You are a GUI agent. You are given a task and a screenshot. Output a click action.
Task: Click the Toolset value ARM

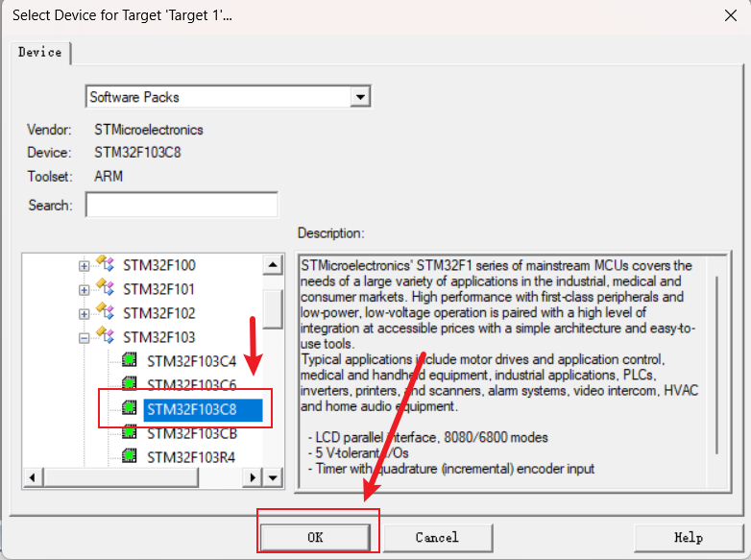(x=109, y=177)
